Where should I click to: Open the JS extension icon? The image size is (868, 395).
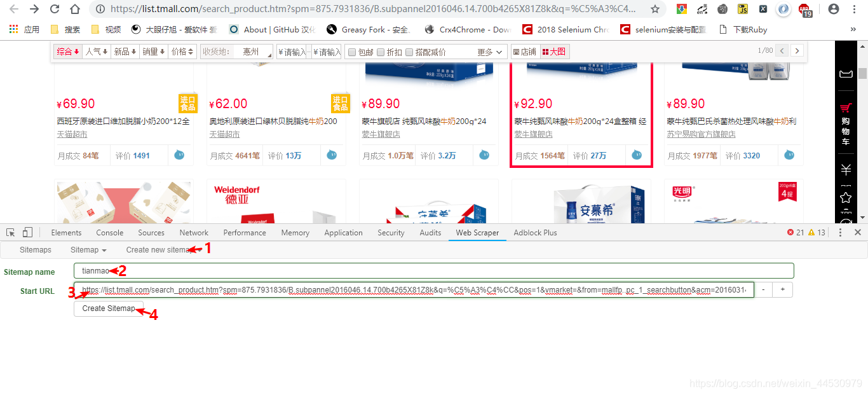(743, 9)
